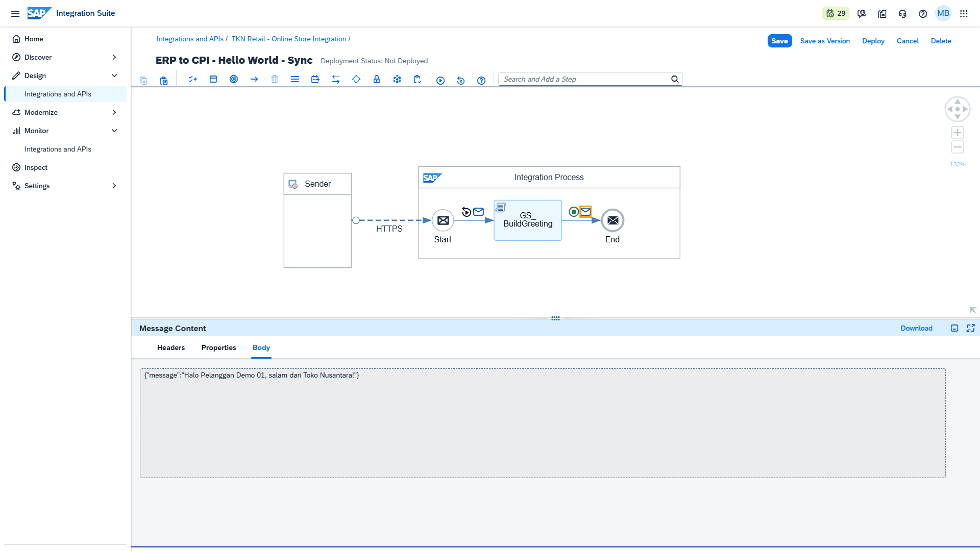The width and height of the screenshot is (980, 551).
Task: Zoom out the canvas with minus
Action: click(958, 147)
